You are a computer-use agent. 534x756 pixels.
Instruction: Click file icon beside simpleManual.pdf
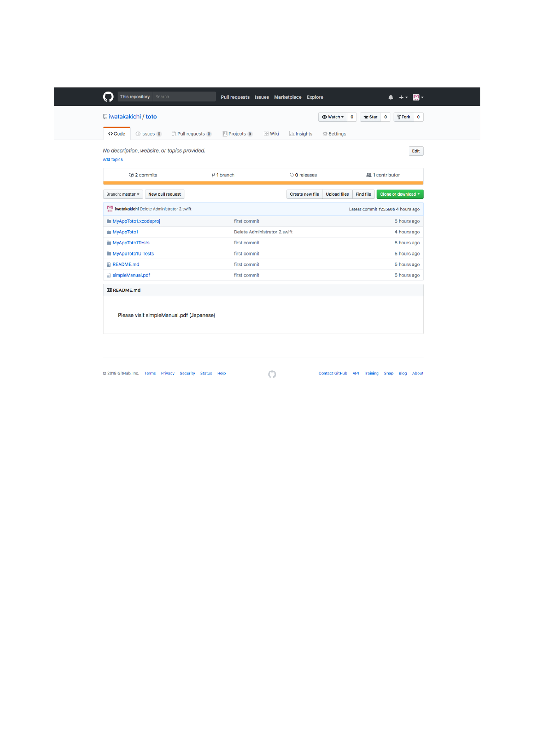tap(109, 275)
